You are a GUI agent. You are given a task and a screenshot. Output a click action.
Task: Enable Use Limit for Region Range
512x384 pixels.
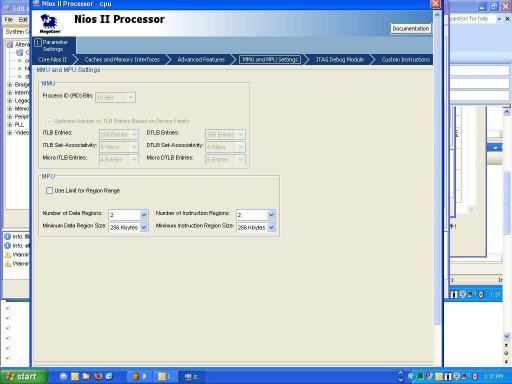click(49, 191)
